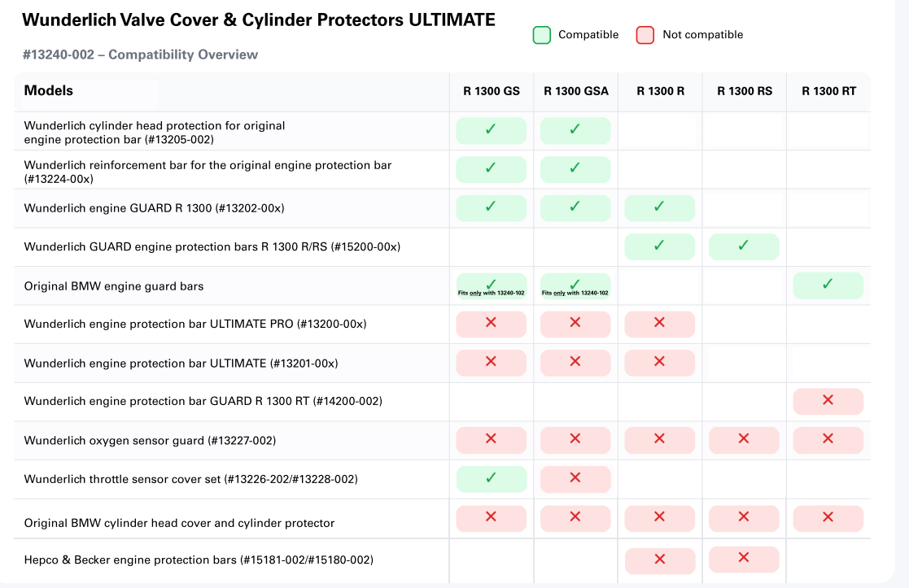Image resolution: width=909 pixels, height=588 pixels.
Task: Click the Models column header
Action: point(49,91)
